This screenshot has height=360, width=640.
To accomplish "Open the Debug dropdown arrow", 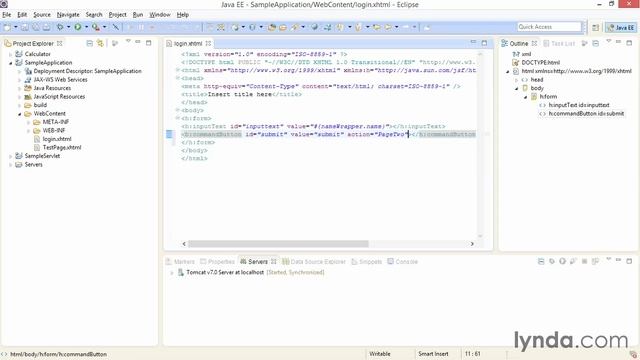I will [68, 27].
